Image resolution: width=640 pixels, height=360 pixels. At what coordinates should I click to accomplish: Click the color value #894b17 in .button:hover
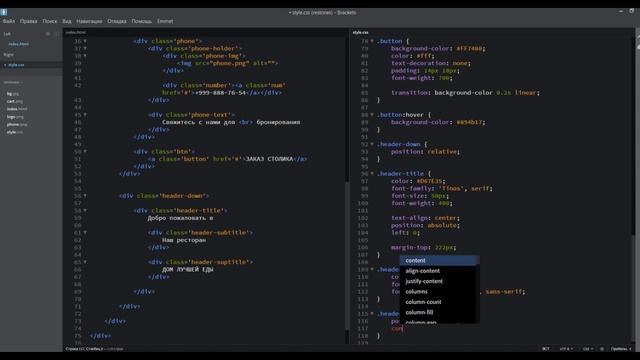point(469,122)
